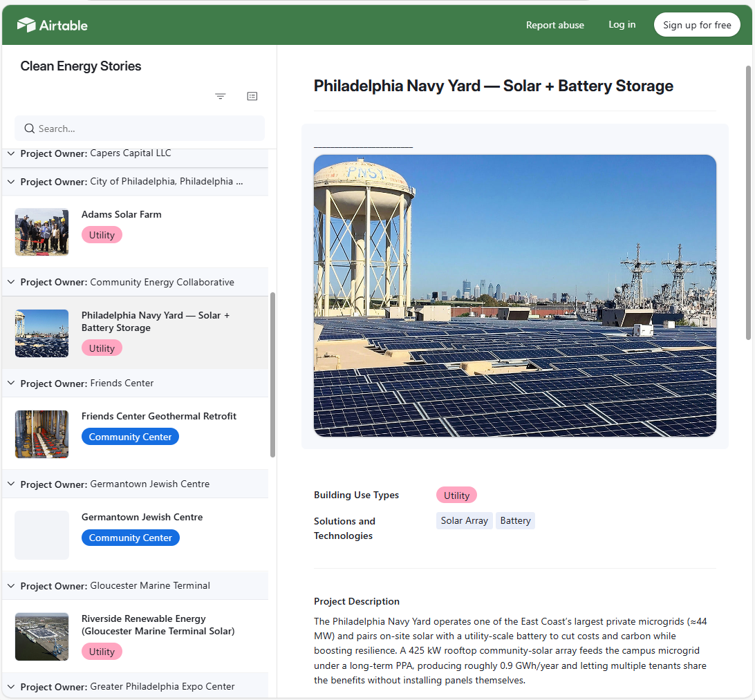The height and width of the screenshot is (700, 755).
Task: Click the Solar Array technology tag
Action: 464,521
